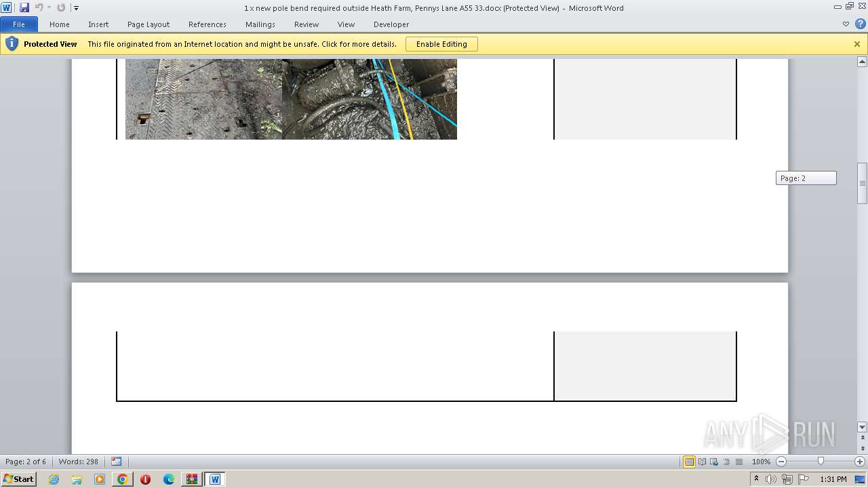
Task: Open Windows Media Player from taskbar
Action: click(x=100, y=479)
